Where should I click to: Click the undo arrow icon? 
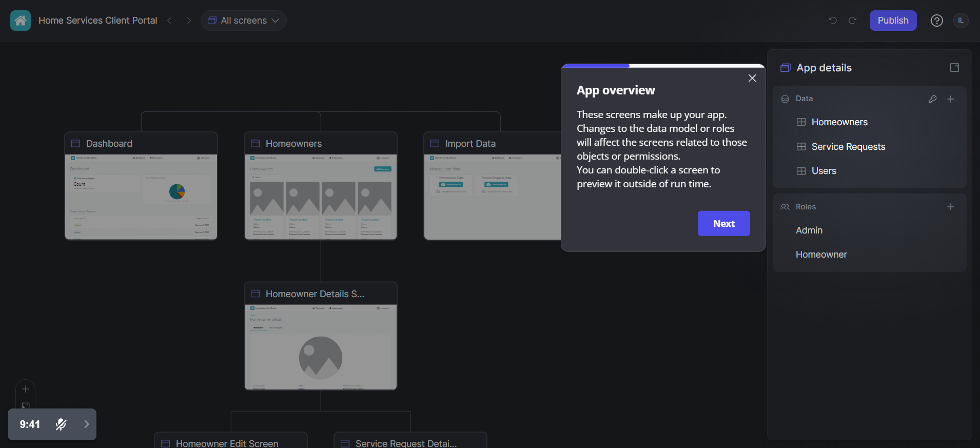(x=833, y=21)
